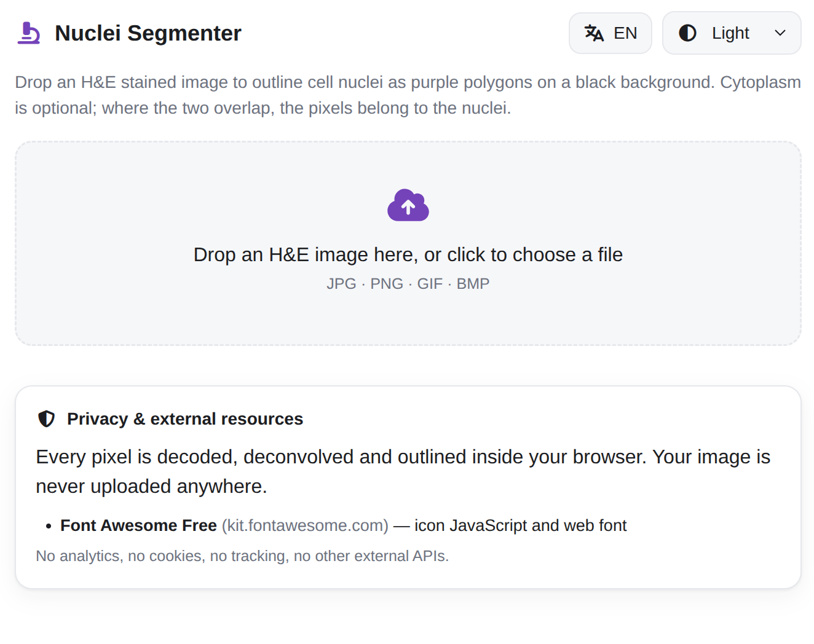Expand the theme chevron arrow
Viewport: 814px width, 644px height.
[780, 33]
